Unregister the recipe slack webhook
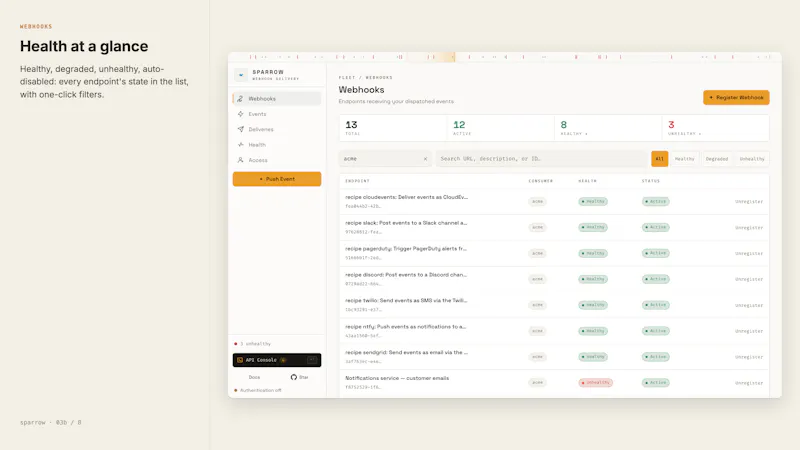Image resolution: width=800 pixels, height=450 pixels. tap(749, 228)
